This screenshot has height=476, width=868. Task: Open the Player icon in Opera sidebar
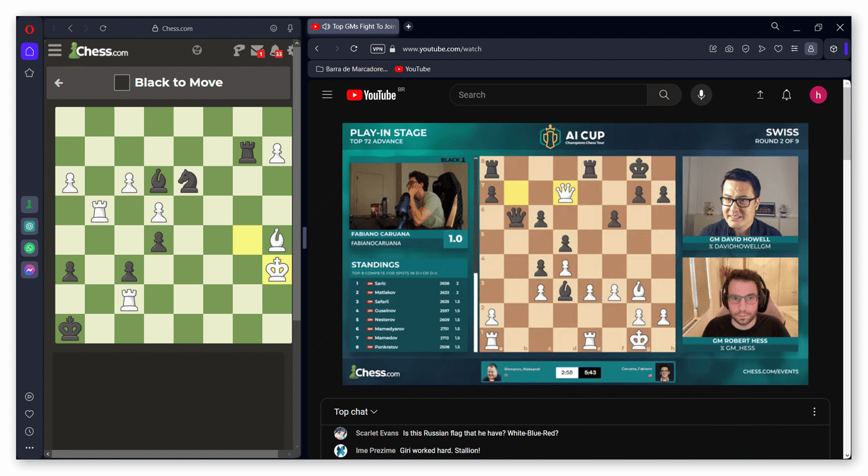30,396
